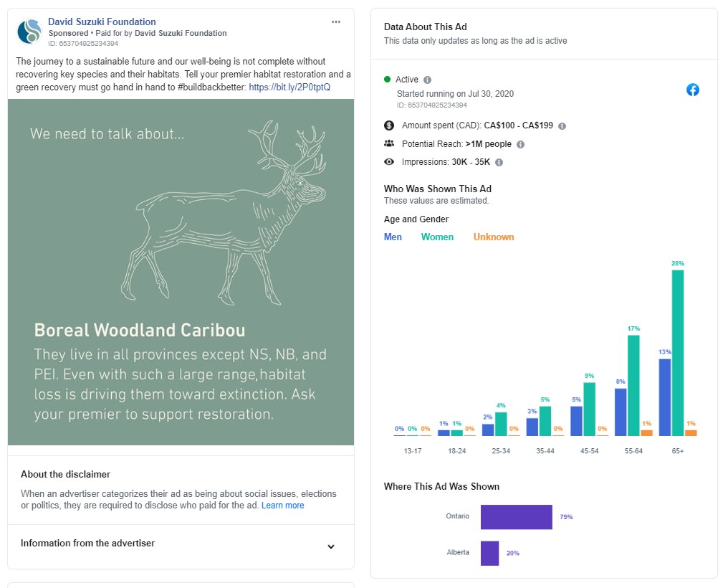Click the green Active status dot

(387, 79)
